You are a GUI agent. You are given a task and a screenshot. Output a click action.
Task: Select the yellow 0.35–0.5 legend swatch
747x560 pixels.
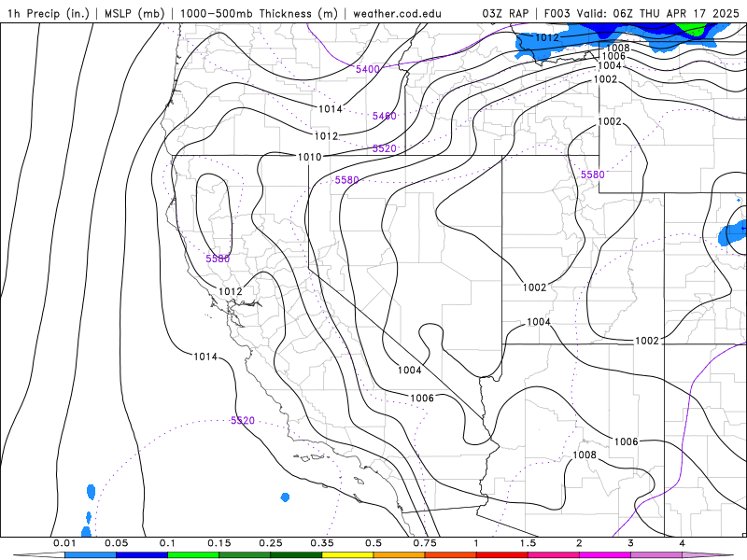click(347, 555)
